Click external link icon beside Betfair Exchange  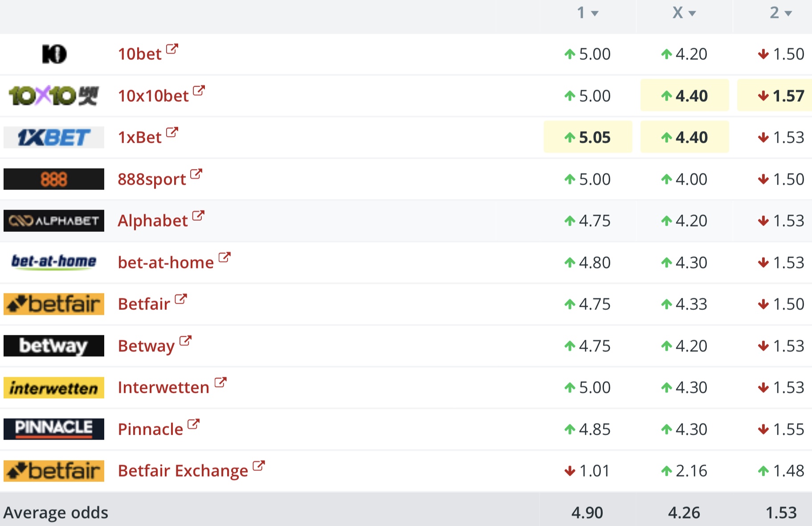tap(258, 466)
